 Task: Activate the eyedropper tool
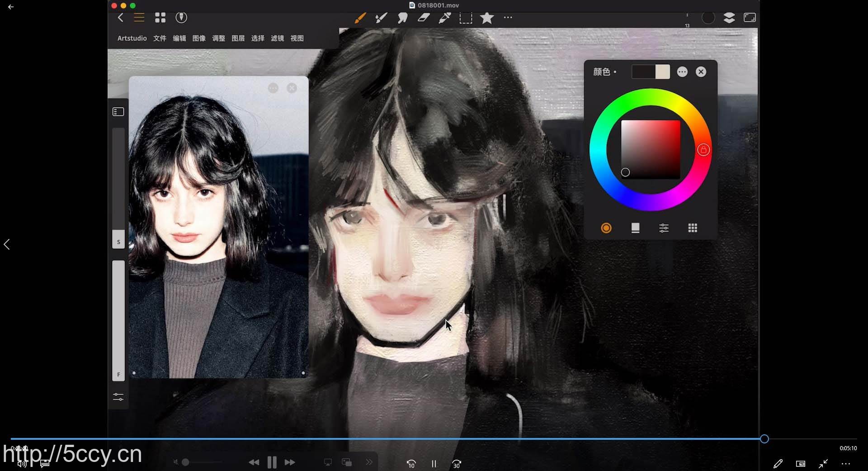(x=444, y=18)
